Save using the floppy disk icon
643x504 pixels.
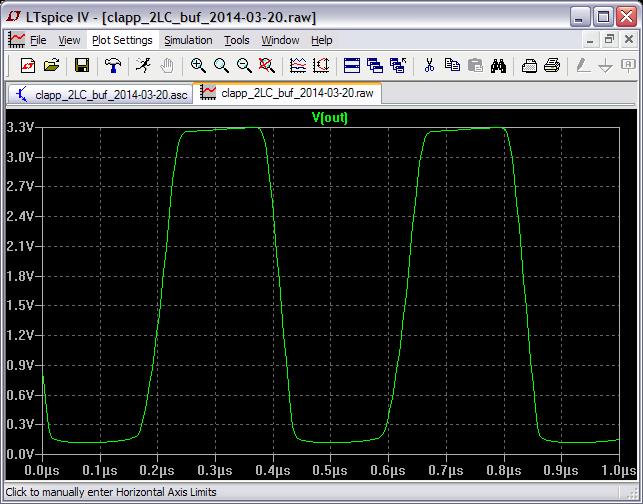82,66
